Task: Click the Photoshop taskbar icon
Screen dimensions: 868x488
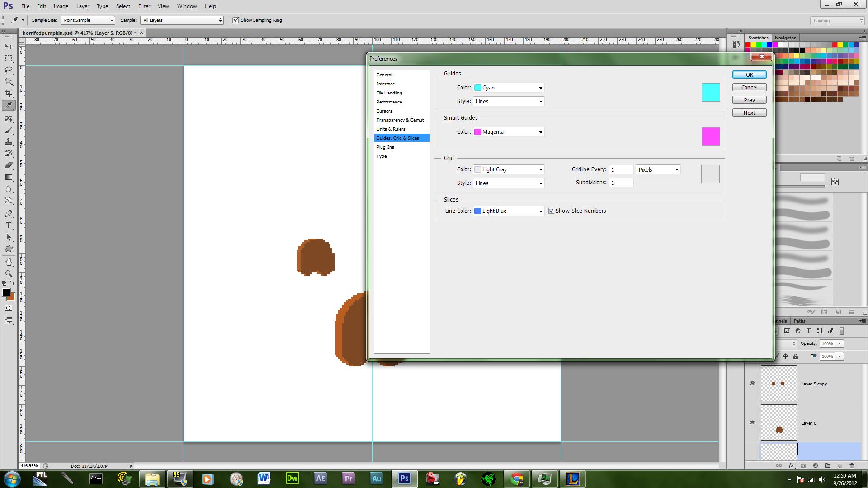Action: (x=404, y=479)
